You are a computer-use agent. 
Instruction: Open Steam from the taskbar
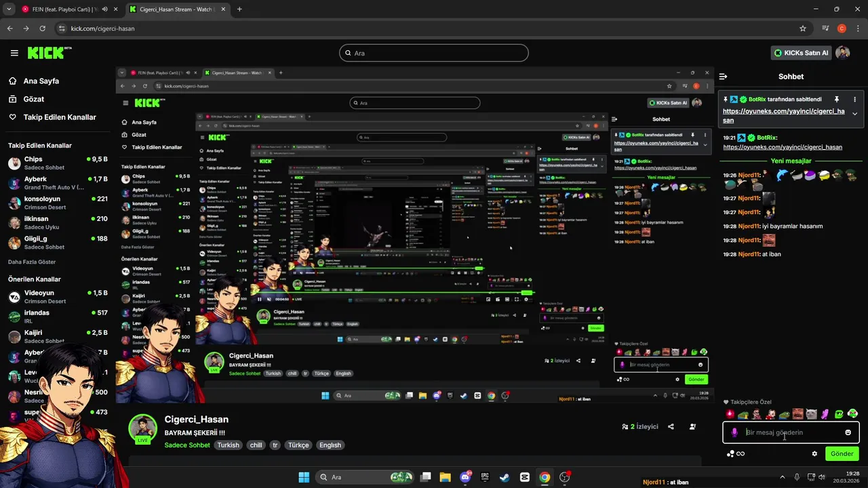coord(505,477)
